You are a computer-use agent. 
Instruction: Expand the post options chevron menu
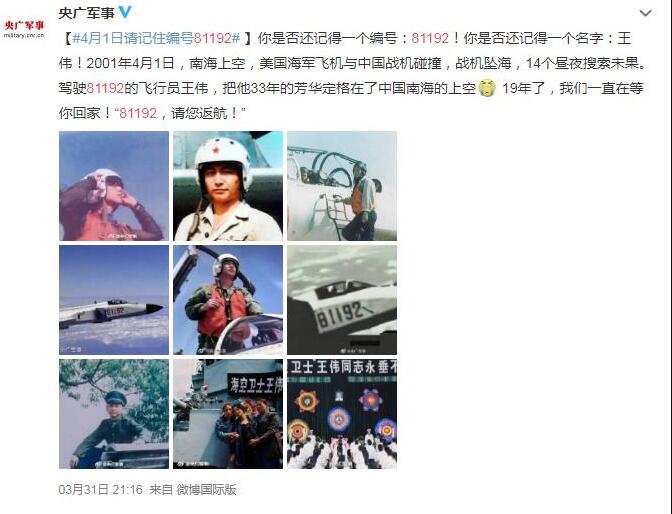[x=645, y=13]
